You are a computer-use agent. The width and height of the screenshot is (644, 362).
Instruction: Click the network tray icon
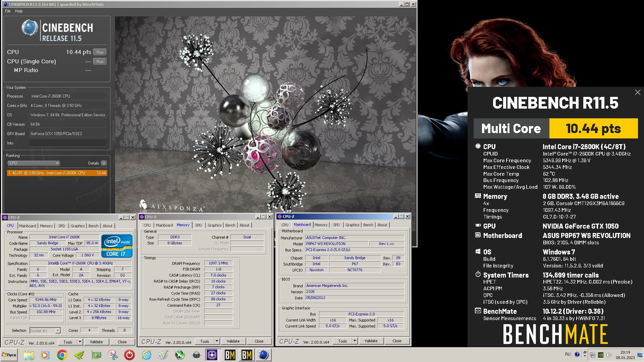pyautogui.click(x=593, y=355)
